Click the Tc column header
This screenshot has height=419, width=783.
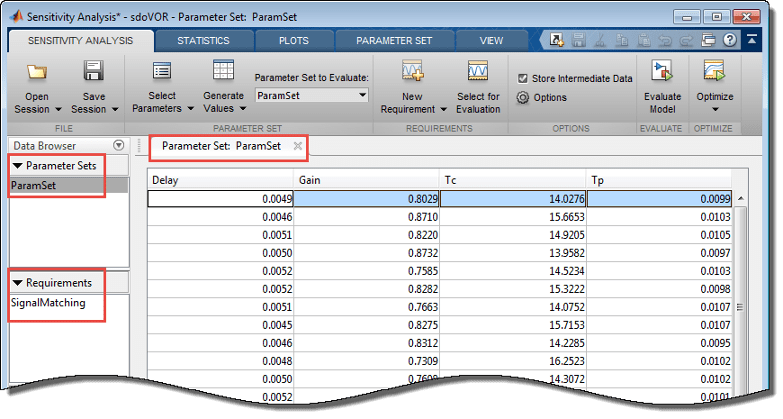(x=512, y=180)
